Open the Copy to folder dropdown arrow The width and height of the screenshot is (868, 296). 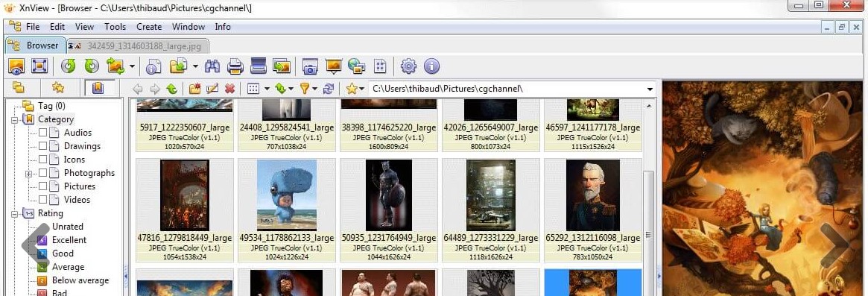[195, 67]
